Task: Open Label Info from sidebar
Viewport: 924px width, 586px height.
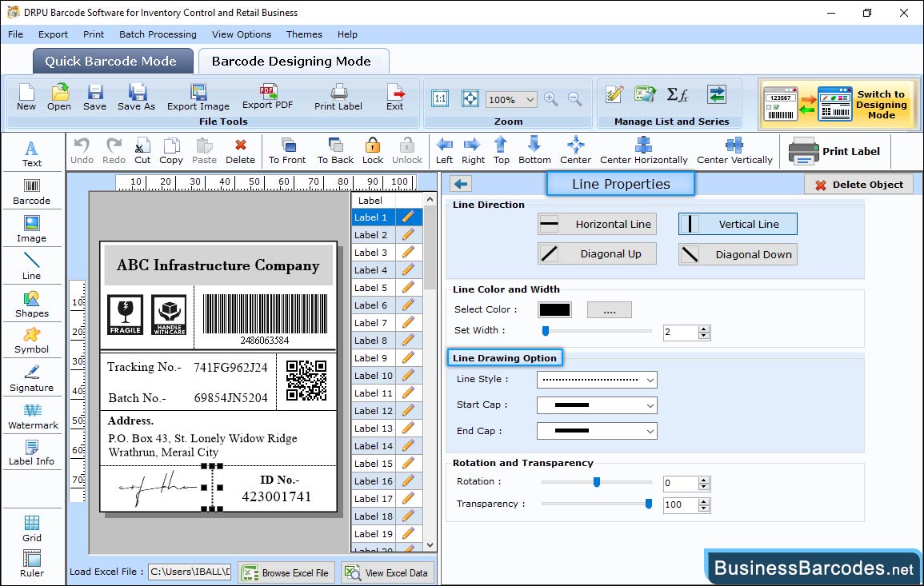Action: click(32, 452)
